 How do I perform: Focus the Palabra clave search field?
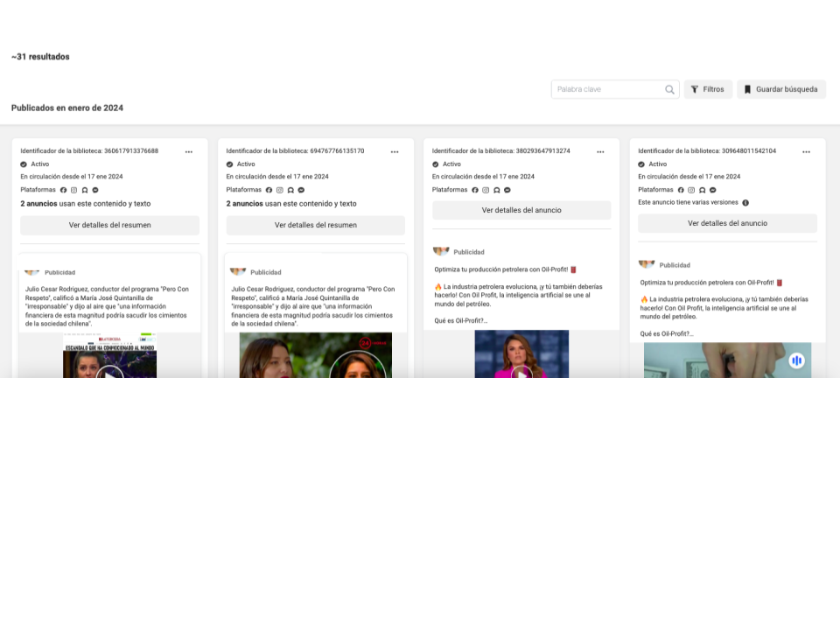click(609, 89)
